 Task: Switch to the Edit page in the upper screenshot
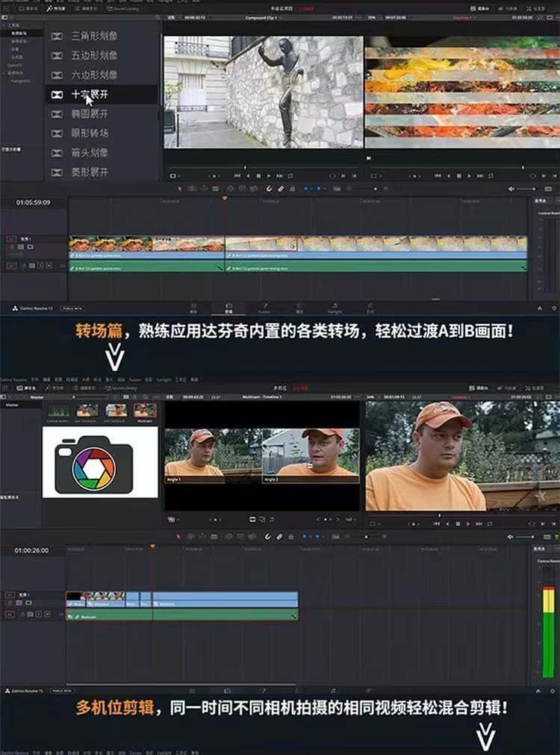[228, 308]
